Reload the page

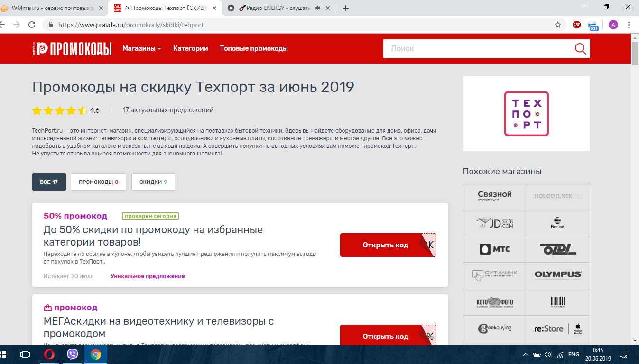point(32,25)
